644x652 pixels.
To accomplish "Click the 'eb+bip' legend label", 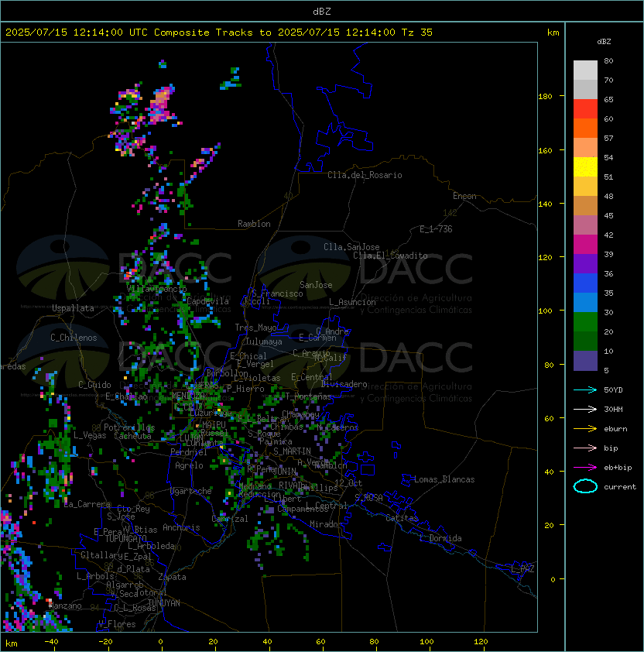I will click(618, 468).
